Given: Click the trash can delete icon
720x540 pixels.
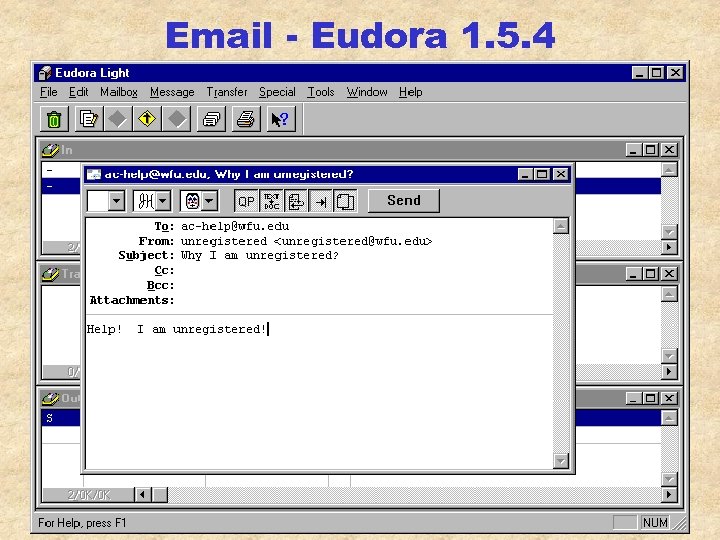Looking at the screenshot, I should click(x=54, y=119).
